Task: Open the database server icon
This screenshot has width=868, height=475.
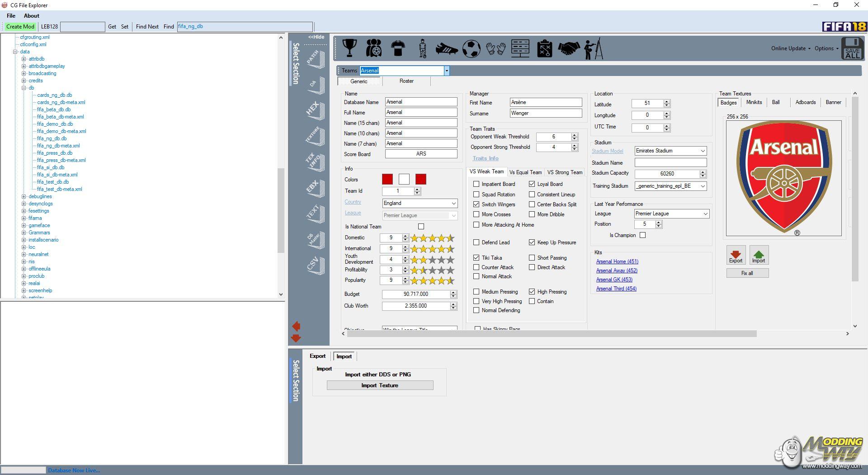Action: click(520, 48)
